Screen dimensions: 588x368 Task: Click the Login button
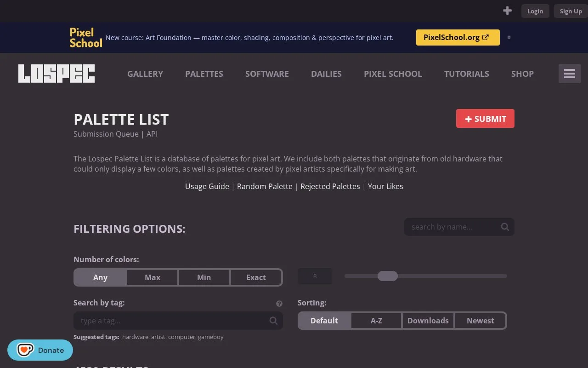(x=535, y=11)
